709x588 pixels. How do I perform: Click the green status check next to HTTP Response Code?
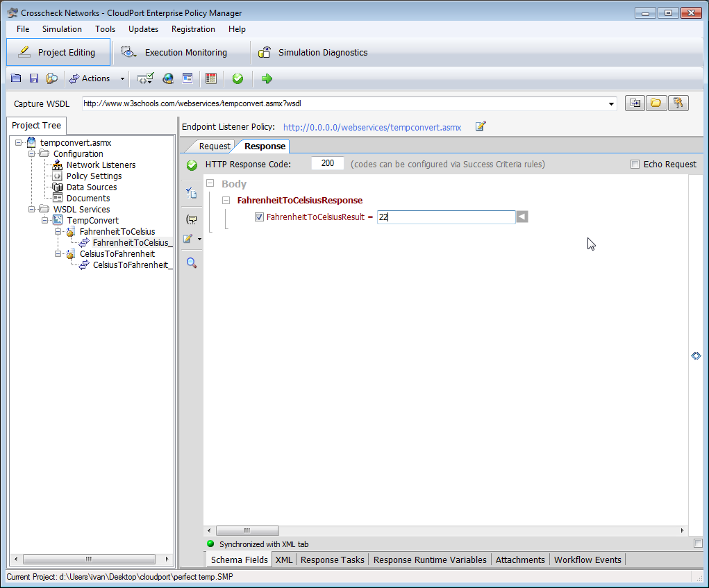point(192,165)
